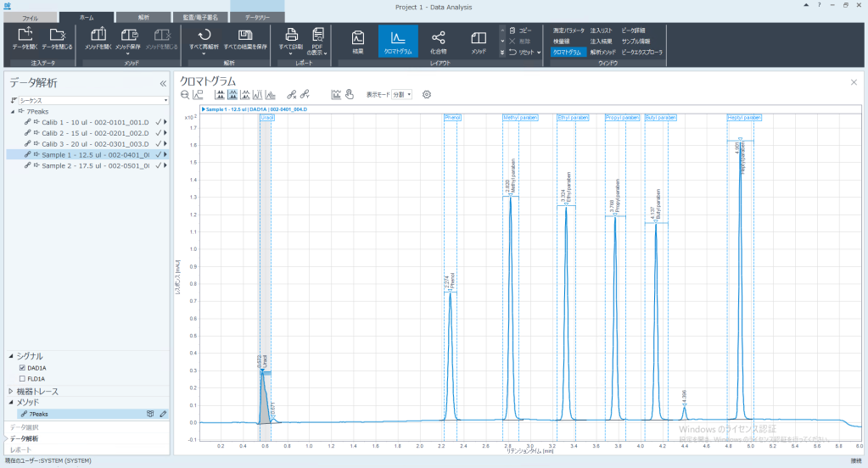Click the manual integration tool icon
Image resolution: width=868 pixels, height=468 pixels.
[336, 95]
